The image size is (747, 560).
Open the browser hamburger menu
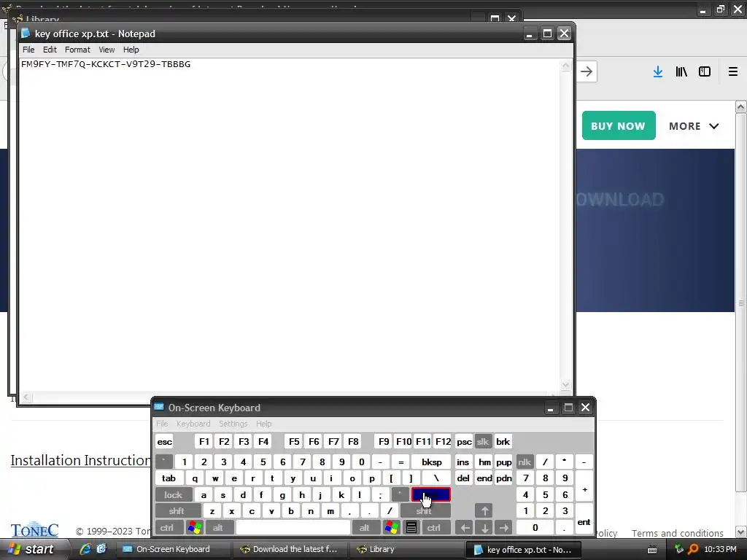tap(733, 72)
